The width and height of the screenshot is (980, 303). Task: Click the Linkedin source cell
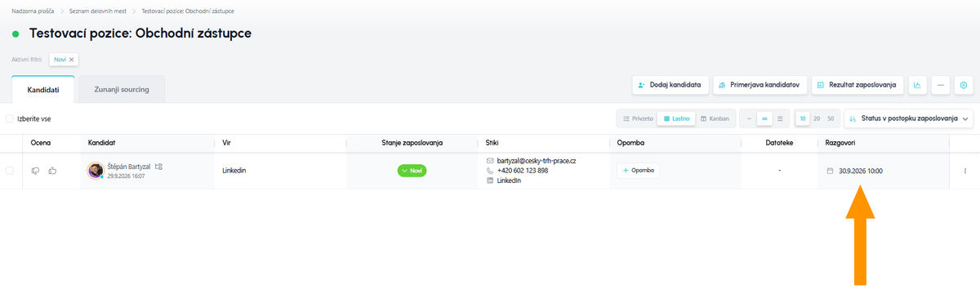point(234,171)
